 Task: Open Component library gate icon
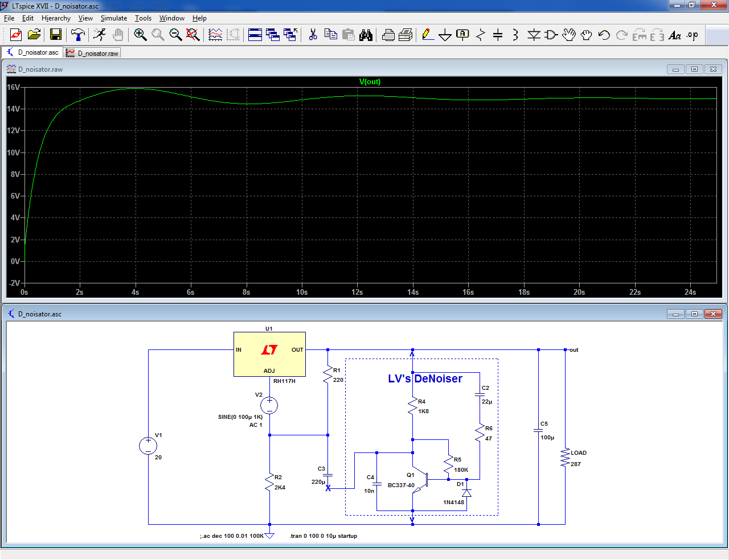551,35
